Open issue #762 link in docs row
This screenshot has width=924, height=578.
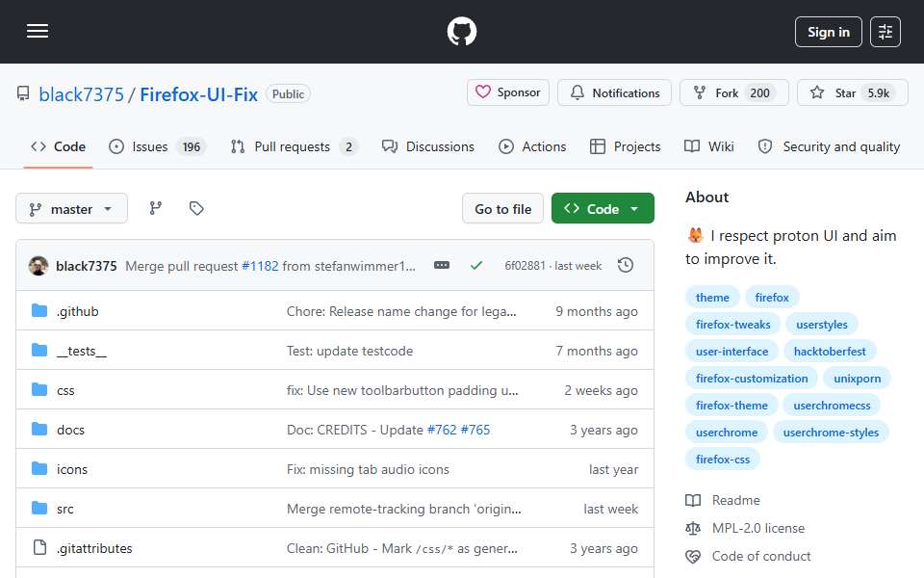coord(442,430)
